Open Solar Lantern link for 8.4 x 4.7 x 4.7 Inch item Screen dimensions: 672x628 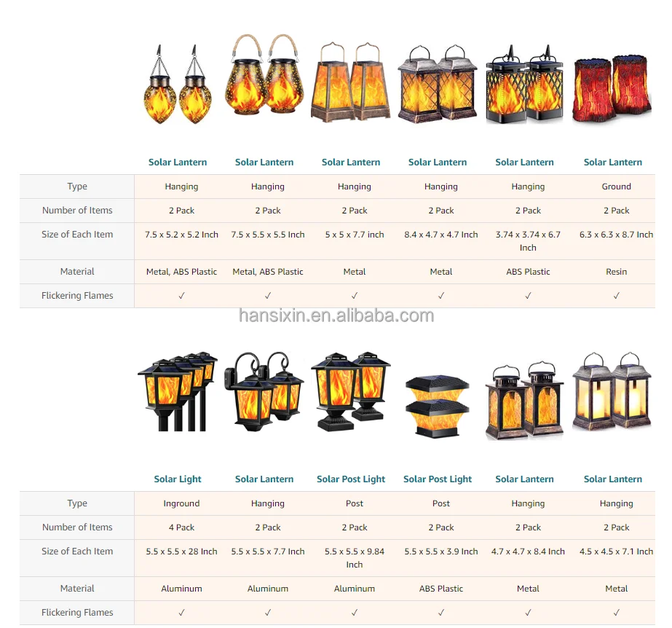(438, 162)
